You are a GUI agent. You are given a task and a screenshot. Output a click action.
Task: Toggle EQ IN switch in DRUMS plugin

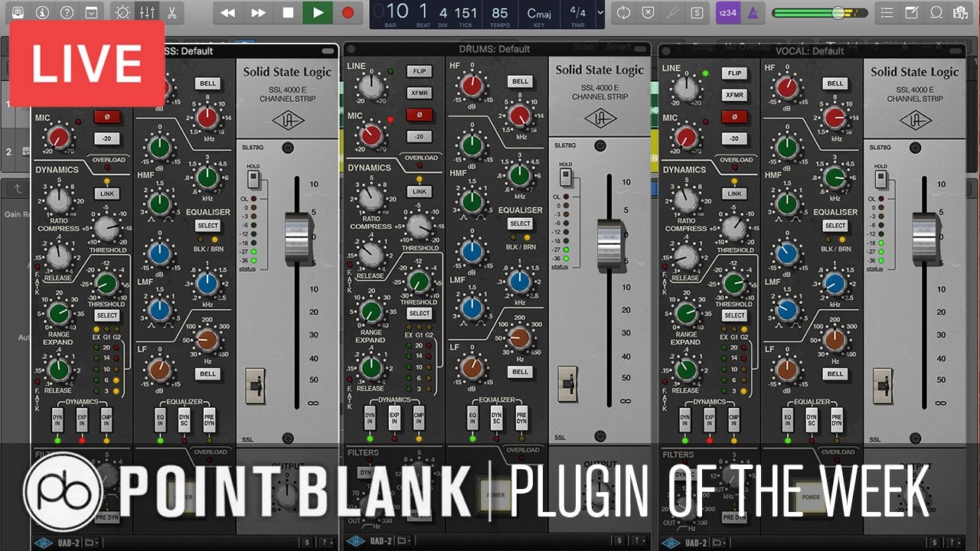pos(472,418)
